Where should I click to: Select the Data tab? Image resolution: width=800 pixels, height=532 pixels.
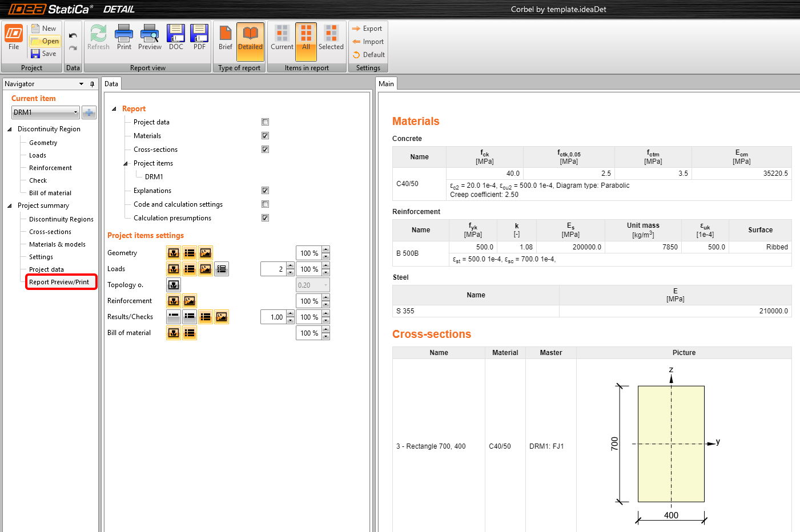tap(111, 84)
